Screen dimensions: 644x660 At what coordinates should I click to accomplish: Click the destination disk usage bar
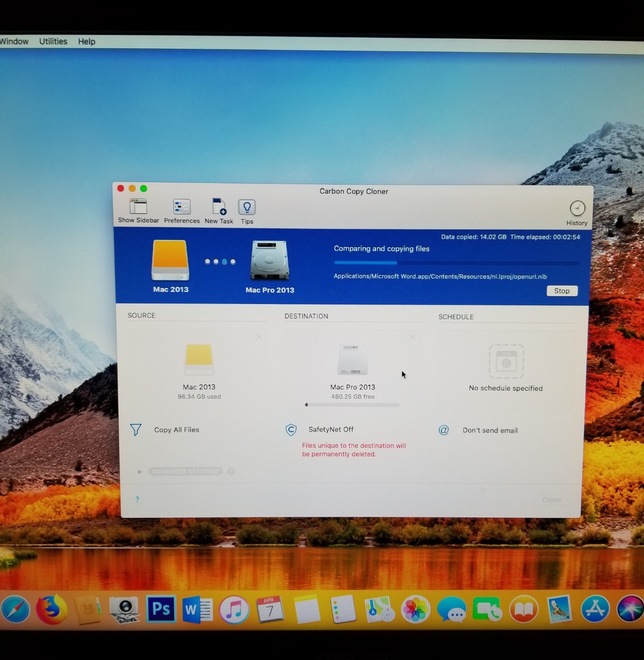coord(353,405)
